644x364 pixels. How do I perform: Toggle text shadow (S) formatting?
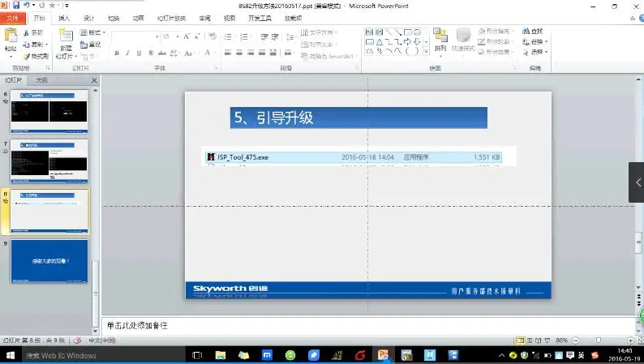coord(151,53)
